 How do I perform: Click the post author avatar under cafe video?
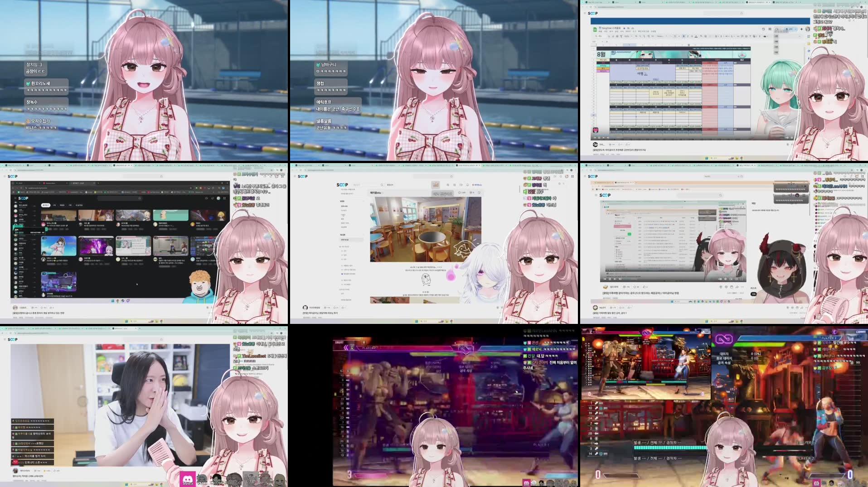coord(305,308)
